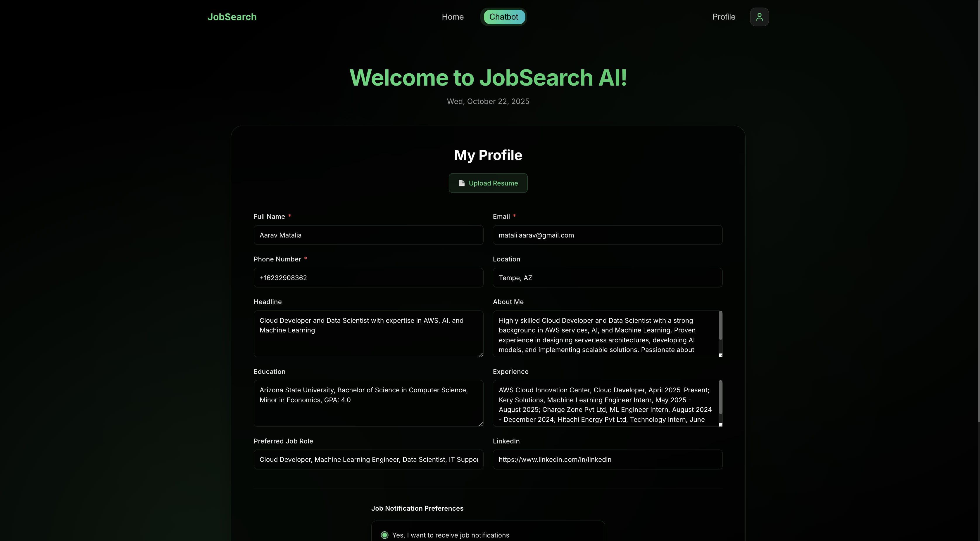Click the Experience textarea resize handle
The width and height of the screenshot is (980, 541).
(720, 425)
